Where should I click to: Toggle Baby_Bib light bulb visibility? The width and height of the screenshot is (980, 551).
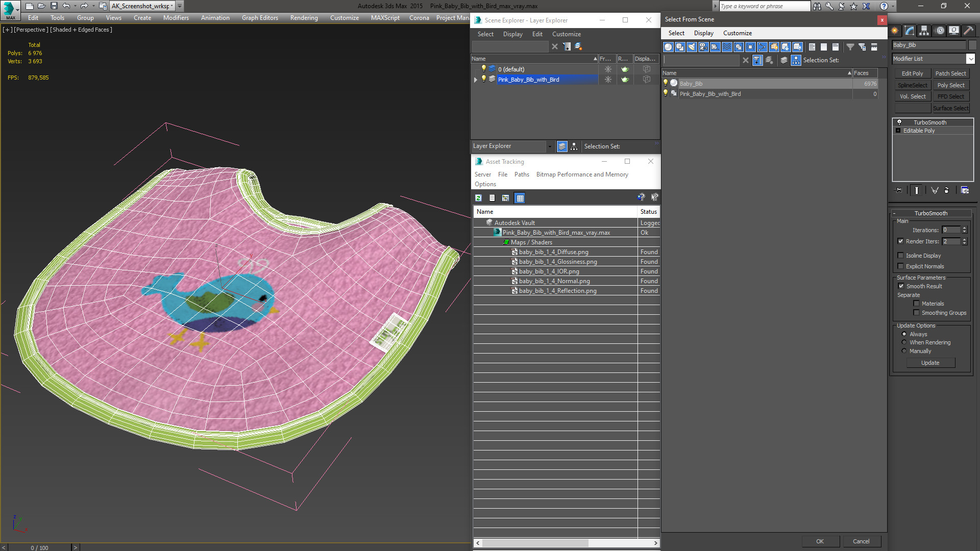(x=666, y=83)
